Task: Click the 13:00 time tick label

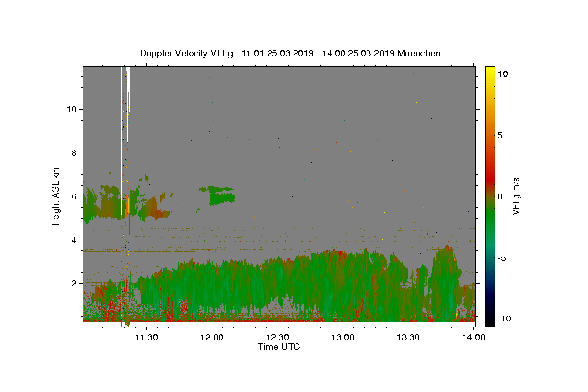Action: [x=343, y=337]
